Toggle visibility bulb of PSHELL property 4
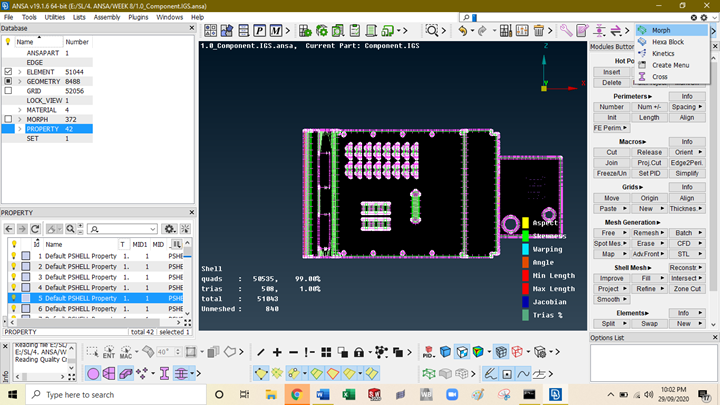This screenshot has width=720, height=405. click(14, 287)
